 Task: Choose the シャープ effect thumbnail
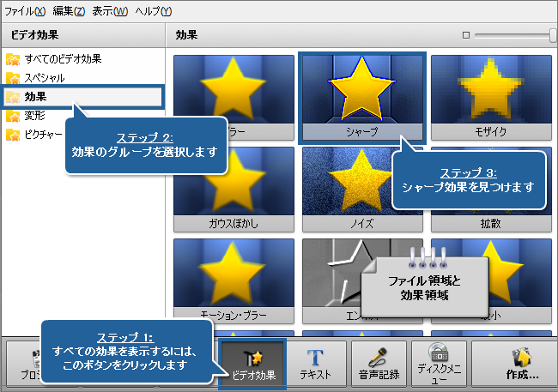[362, 98]
